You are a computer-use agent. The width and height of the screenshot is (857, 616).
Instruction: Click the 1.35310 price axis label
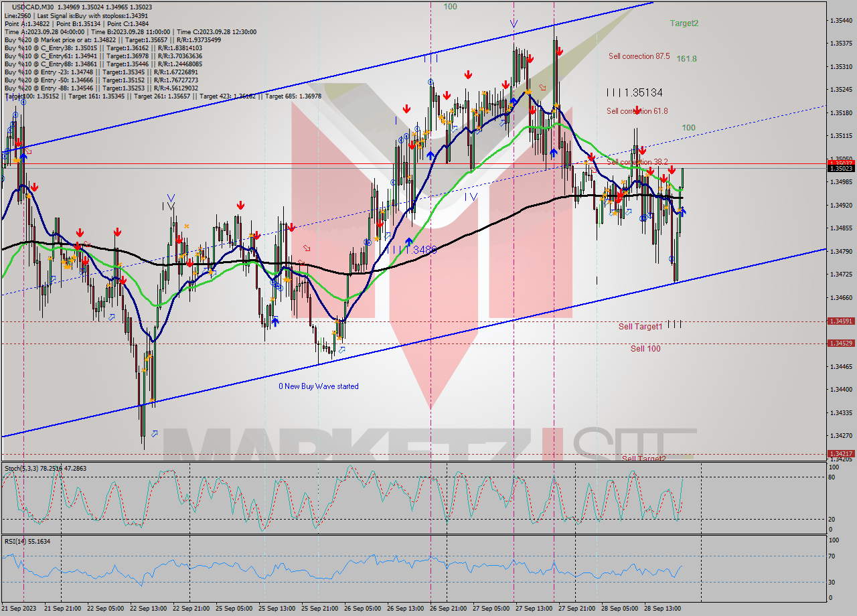click(841, 67)
